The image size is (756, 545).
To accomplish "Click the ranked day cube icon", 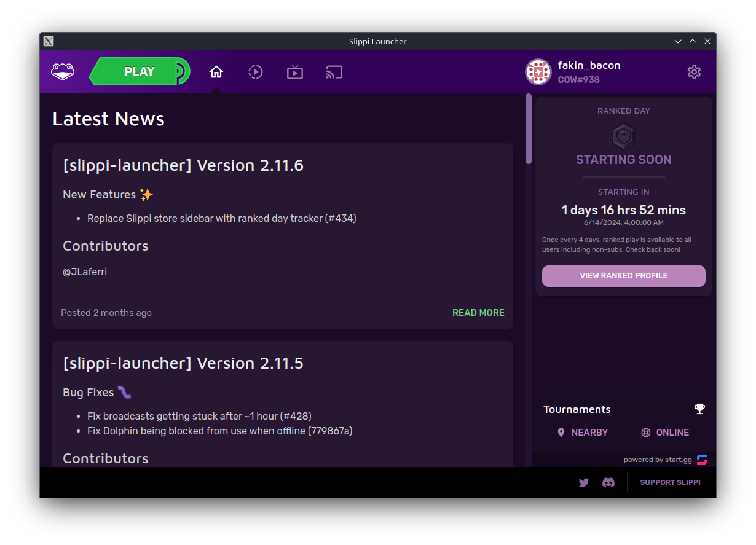I will [624, 136].
